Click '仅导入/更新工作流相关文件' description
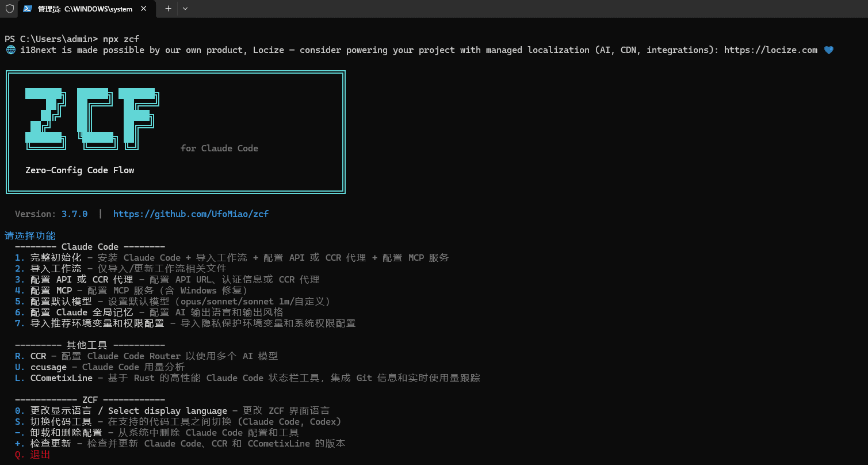Viewport: 868px width, 465px height. [162, 269]
